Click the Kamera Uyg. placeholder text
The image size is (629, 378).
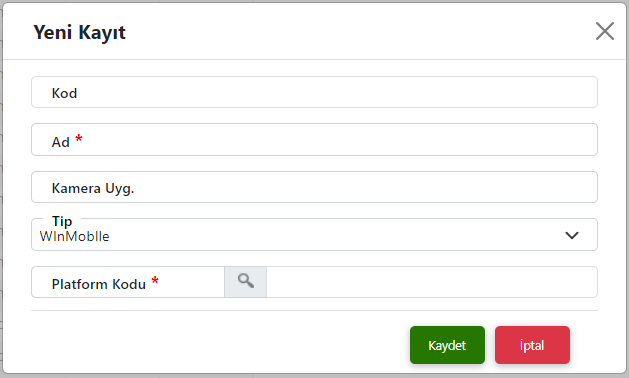pos(93,188)
